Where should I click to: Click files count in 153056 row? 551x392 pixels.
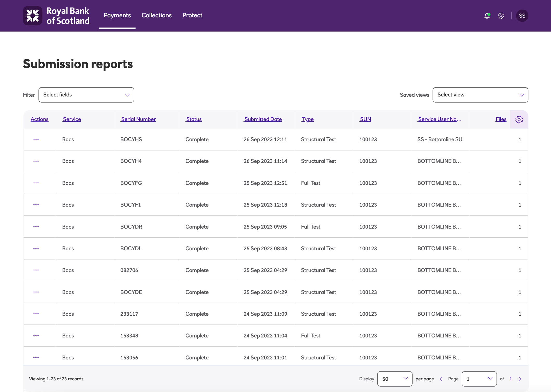(x=520, y=358)
